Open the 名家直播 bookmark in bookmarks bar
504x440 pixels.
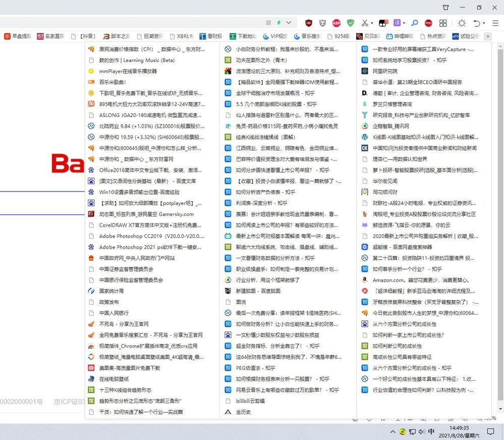51,36
